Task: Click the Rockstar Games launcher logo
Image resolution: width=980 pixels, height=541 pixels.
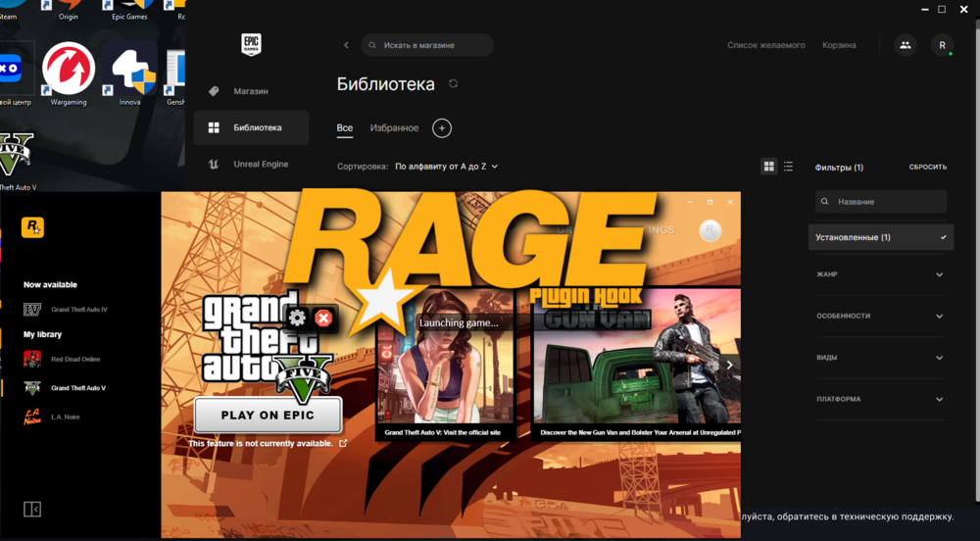Action: [32, 227]
